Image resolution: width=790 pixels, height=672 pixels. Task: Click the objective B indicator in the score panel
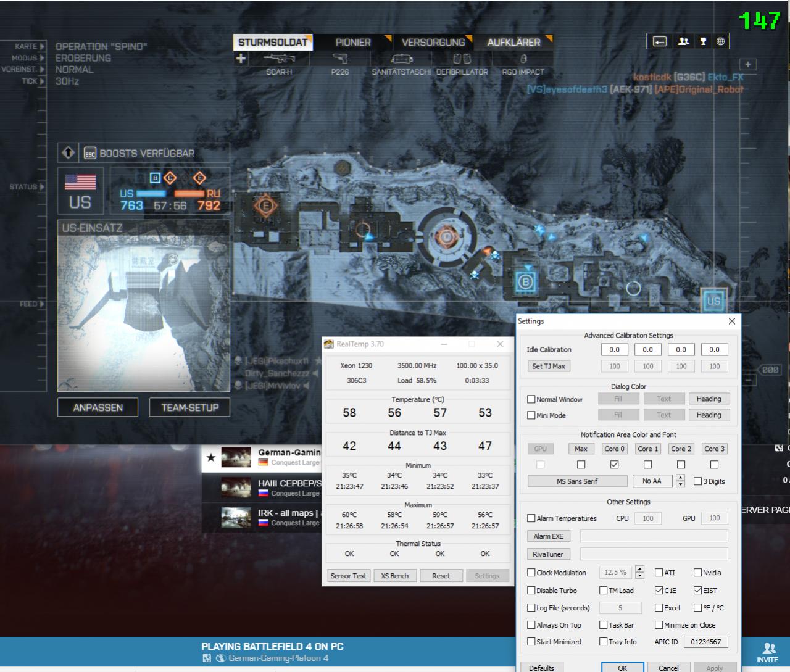pyautogui.click(x=156, y=178)
